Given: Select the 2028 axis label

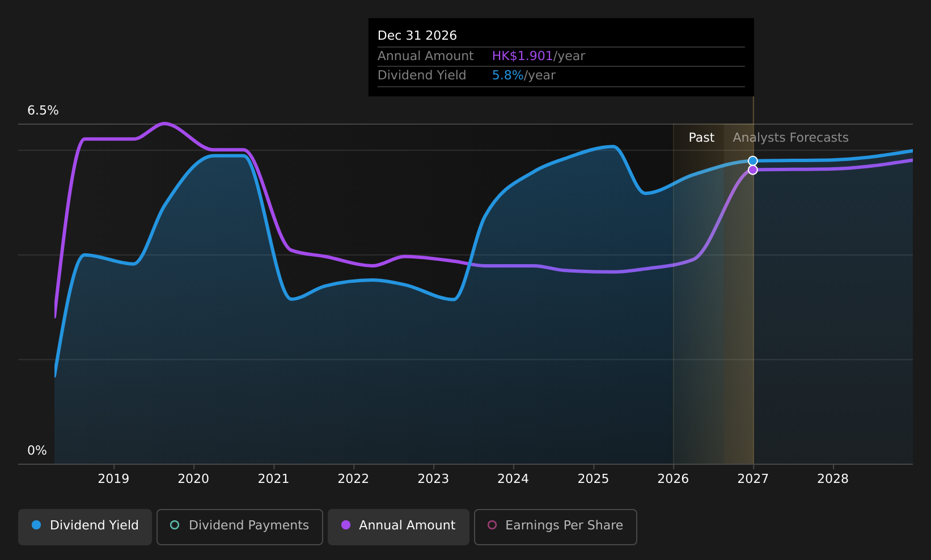Looking at the screenshot, I should [x=833, y=479].
